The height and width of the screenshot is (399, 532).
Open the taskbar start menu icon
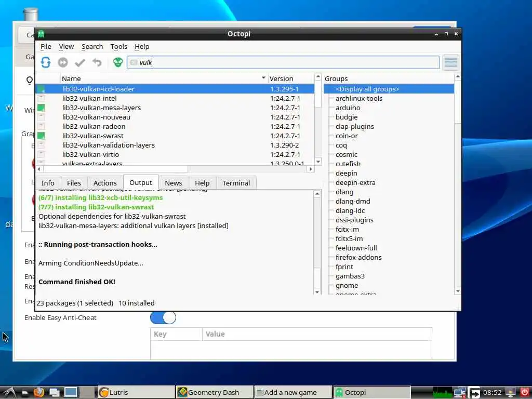point(9,393)
